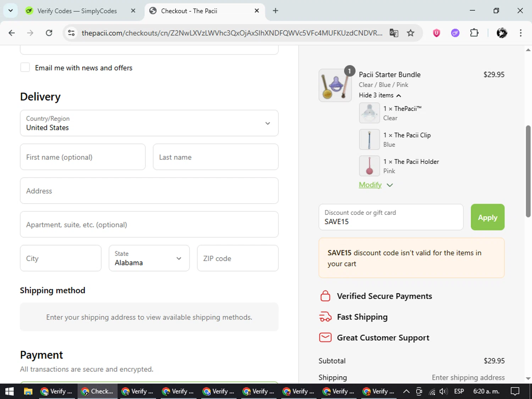Show hidden system tray icons
Screen dimensions: 532x399
coord(406,391)
